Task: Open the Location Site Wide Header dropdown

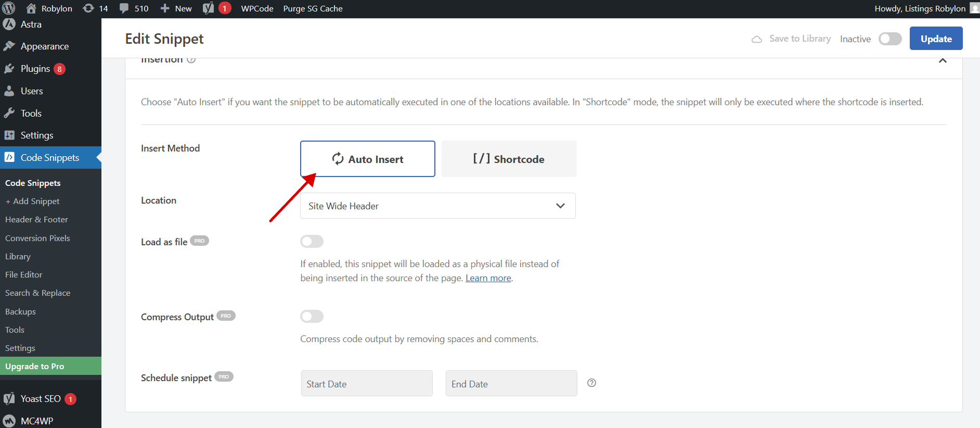Action: click(437, 206)
